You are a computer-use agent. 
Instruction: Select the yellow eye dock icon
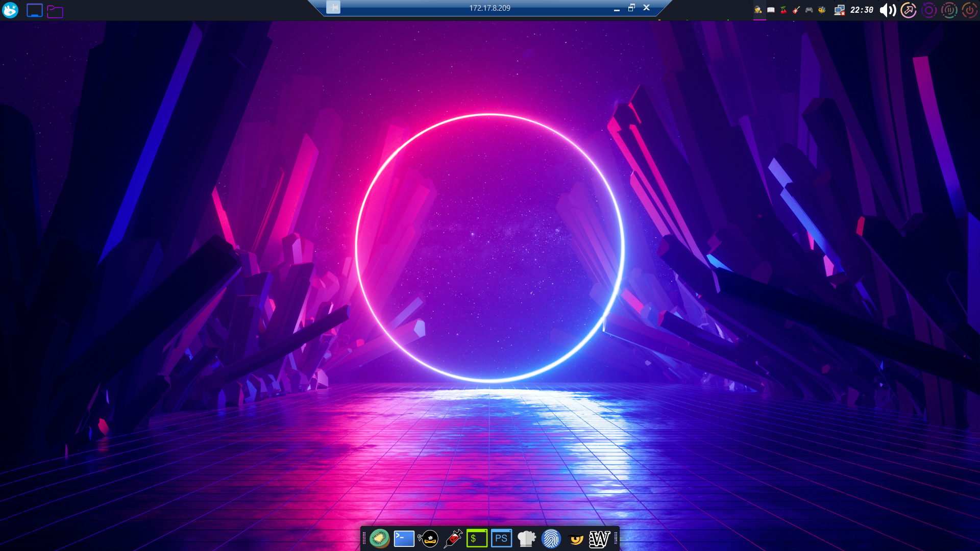click(575, 538)
